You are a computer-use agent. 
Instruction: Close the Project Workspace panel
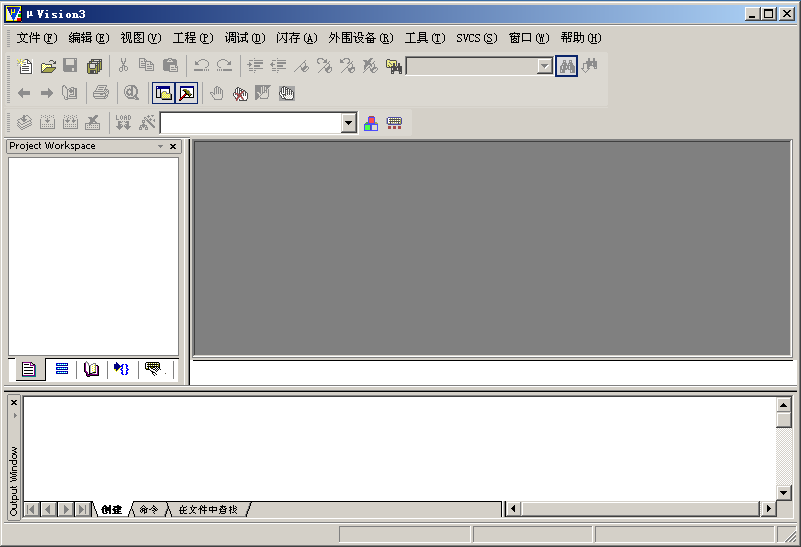click(173, 147)
